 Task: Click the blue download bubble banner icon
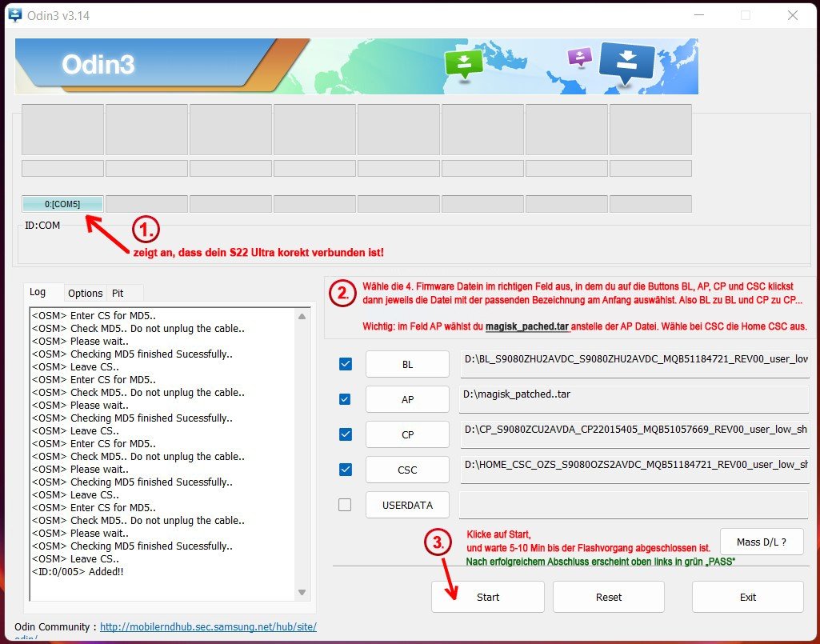626,62
